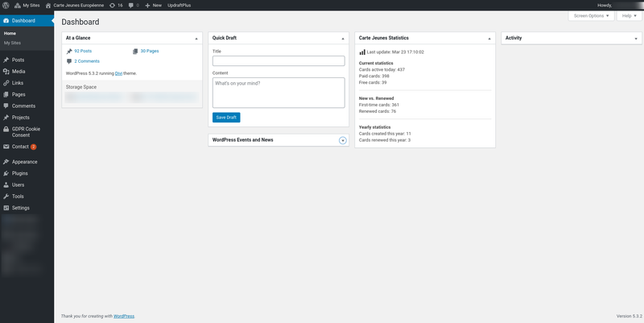644x323 pixels.
Task: Click the Plugins plug icon
Action: click(6, 173)
